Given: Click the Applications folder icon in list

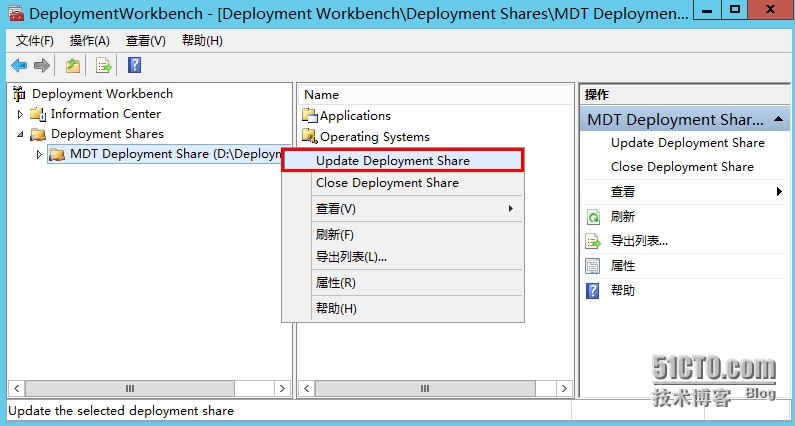Looking at the screenshot, I should click(x=310, y=116).
